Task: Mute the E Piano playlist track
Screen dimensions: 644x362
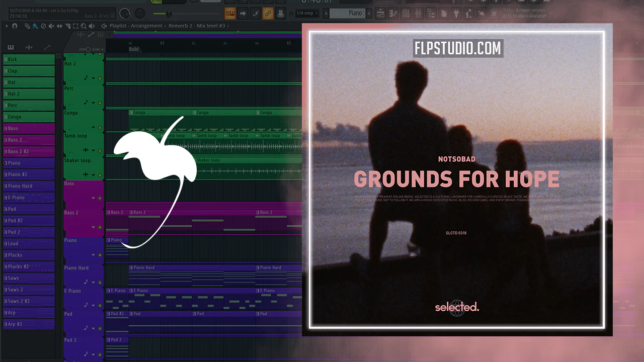Action: point(100,305)
